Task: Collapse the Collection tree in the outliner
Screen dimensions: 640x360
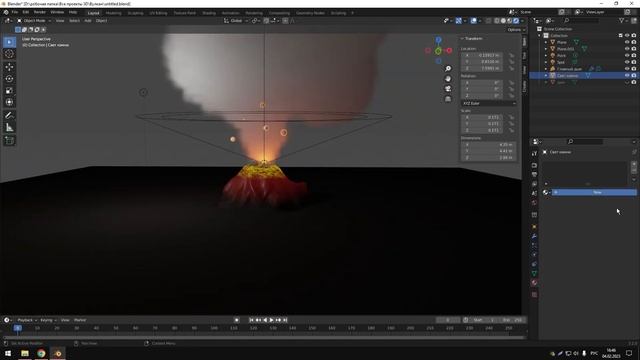Action: (540, 36)
